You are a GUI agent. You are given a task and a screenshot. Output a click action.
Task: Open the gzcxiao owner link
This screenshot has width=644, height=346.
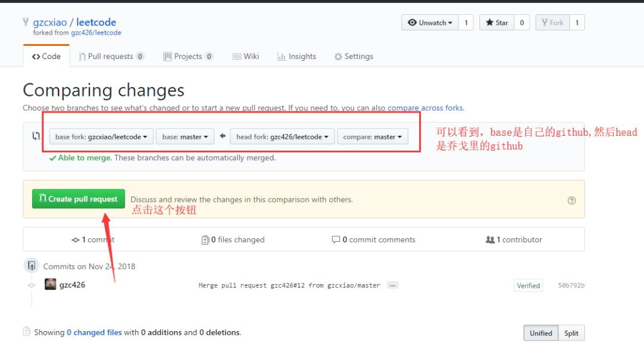pos(49,22)
